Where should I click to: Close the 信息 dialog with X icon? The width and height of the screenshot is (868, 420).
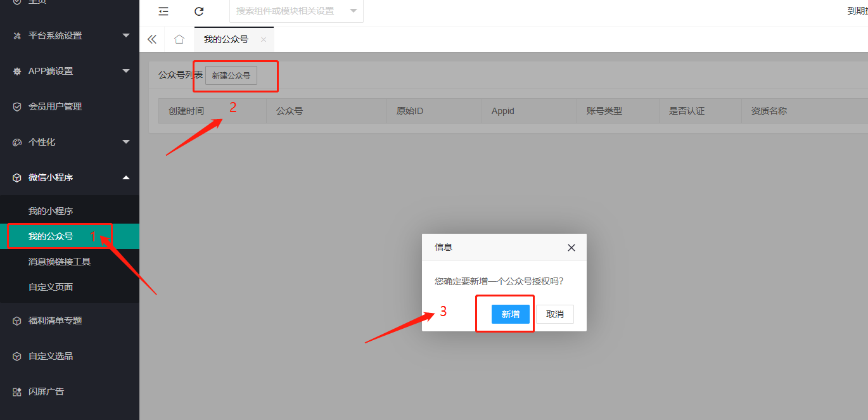pyautogui.click(x=571, y=248)
